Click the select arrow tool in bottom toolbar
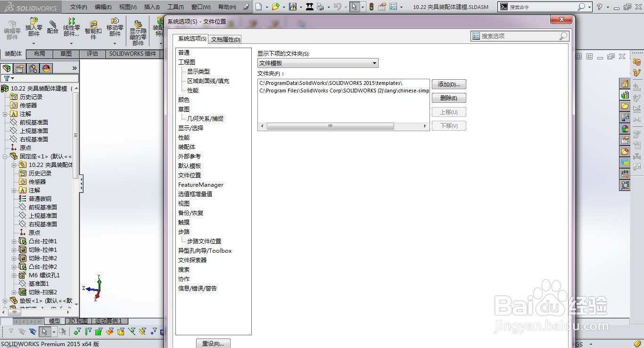Screen dimensions: 644x348 tap(44, 332)
